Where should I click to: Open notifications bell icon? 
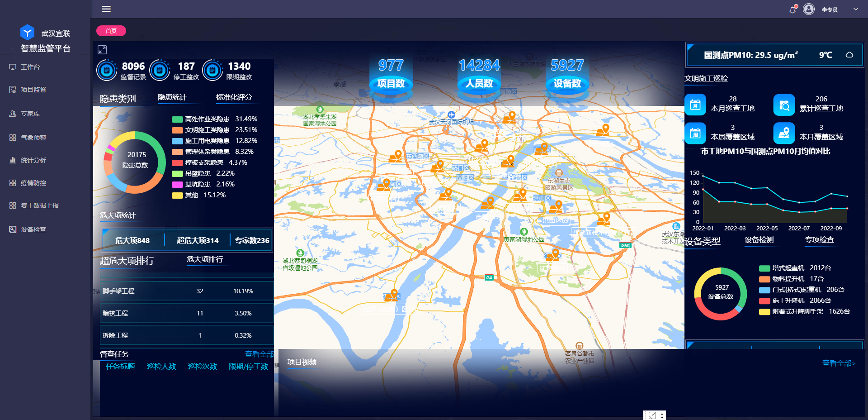click(x=793, y=10)
